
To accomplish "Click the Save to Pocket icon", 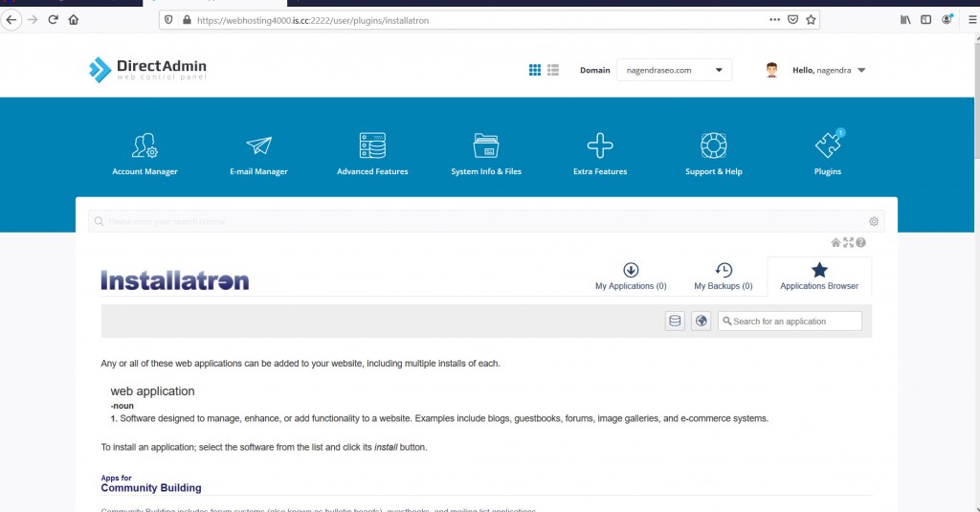I will tap(792, 20).
